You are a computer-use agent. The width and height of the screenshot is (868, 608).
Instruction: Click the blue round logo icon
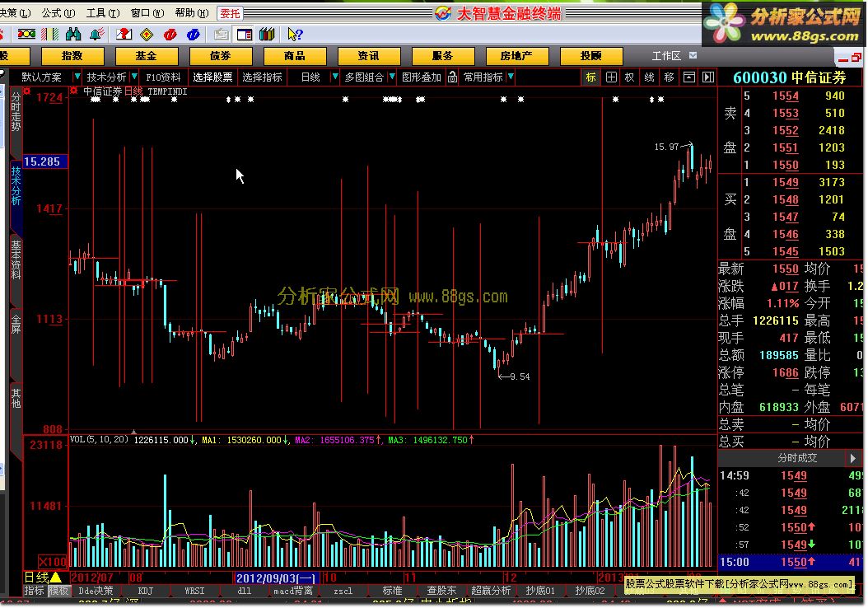coord(194,35)
